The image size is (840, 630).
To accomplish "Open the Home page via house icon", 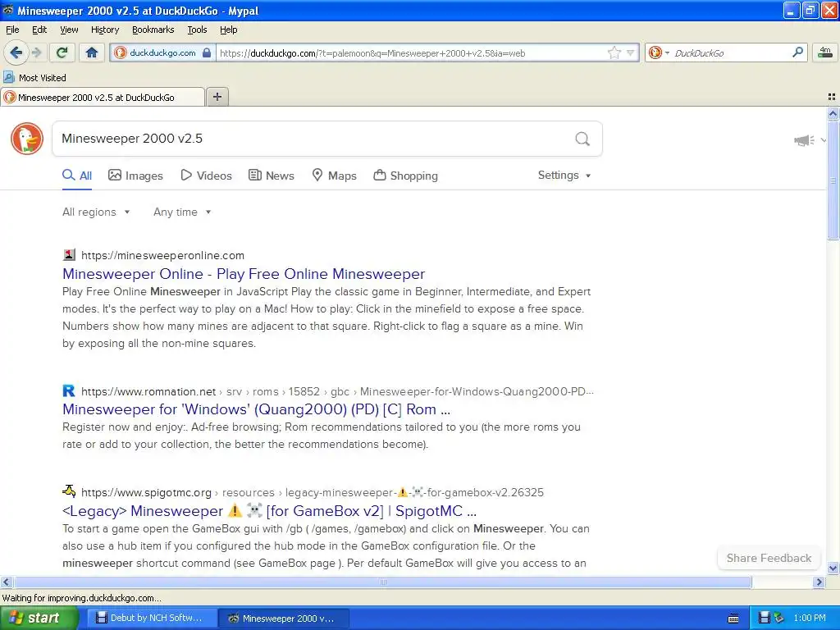I will click(92, 52).
